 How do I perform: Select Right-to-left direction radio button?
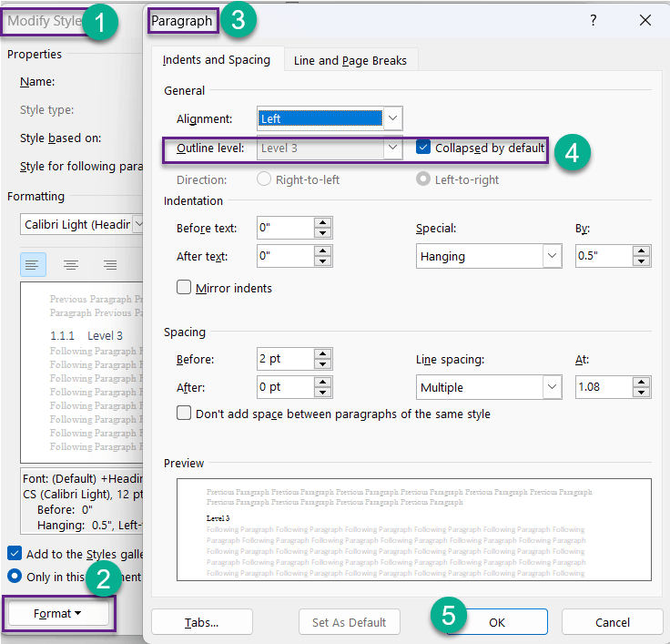coord(264,179)
